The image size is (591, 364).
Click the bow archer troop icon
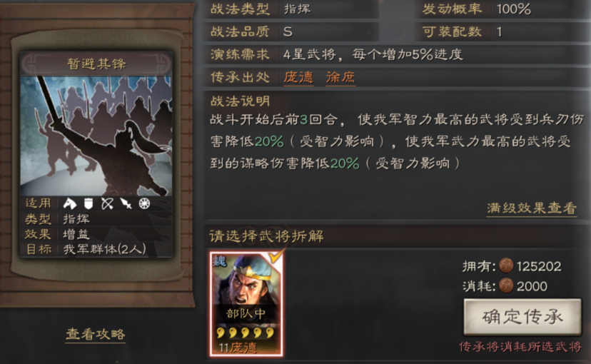tap(107, 203)
